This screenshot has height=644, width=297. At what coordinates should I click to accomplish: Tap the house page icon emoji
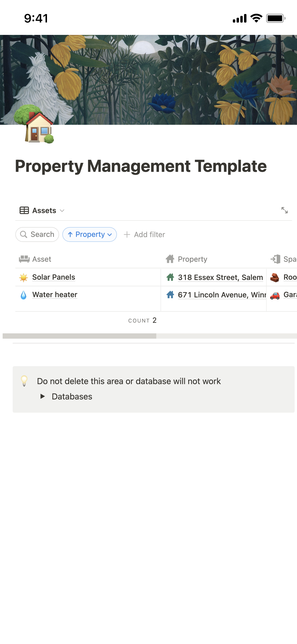click(x=34, y=125)
